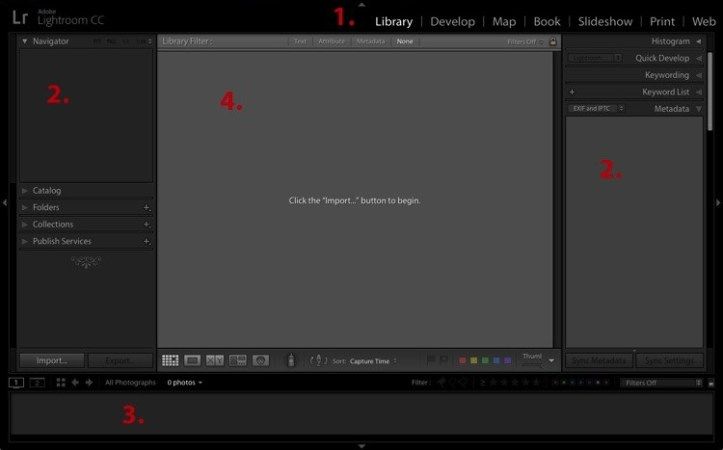Open filmstrip Filters Off dropdown

pyautogui.click(x=661, y=383)
